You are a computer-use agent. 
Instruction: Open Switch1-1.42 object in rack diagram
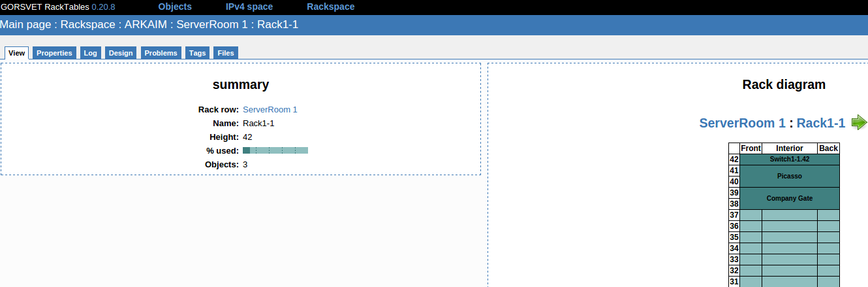[790, 159]
